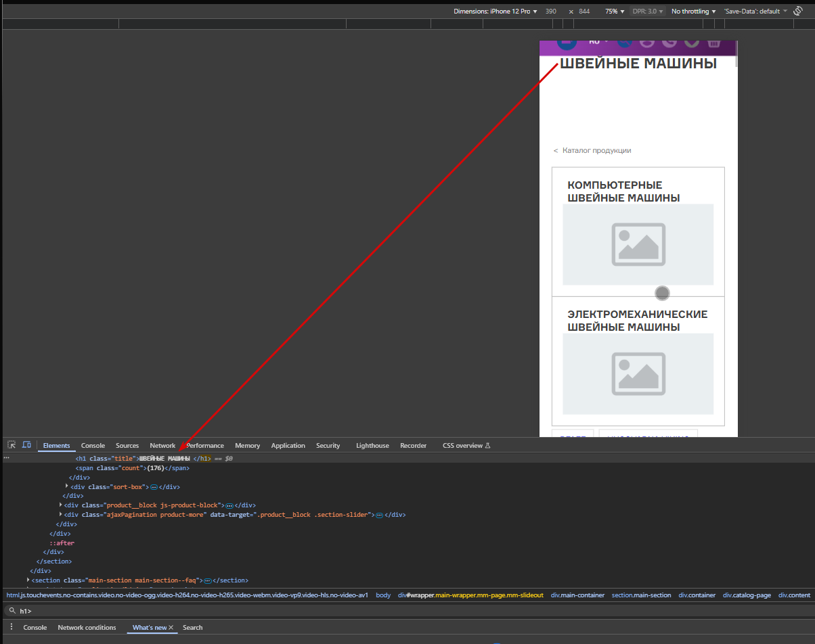Activate the inspect element picker icon
Viewport: 815px width, 644px height.
12,445
